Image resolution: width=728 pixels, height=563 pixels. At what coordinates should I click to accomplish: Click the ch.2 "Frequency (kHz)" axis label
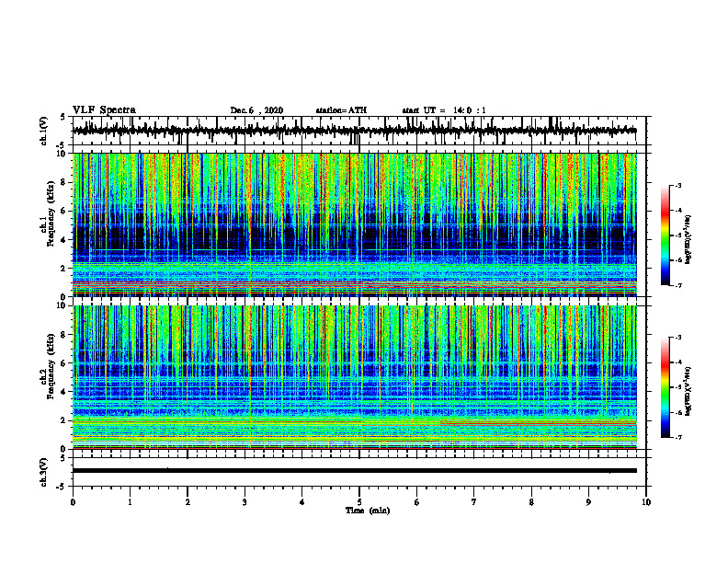tap(51, 366)
